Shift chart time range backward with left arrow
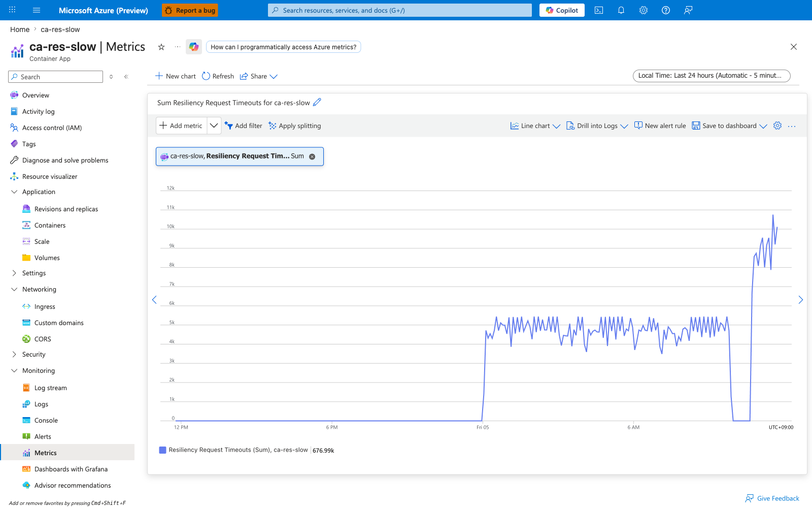Viewport: 812px width, 508px height. (x=154, y=300)
